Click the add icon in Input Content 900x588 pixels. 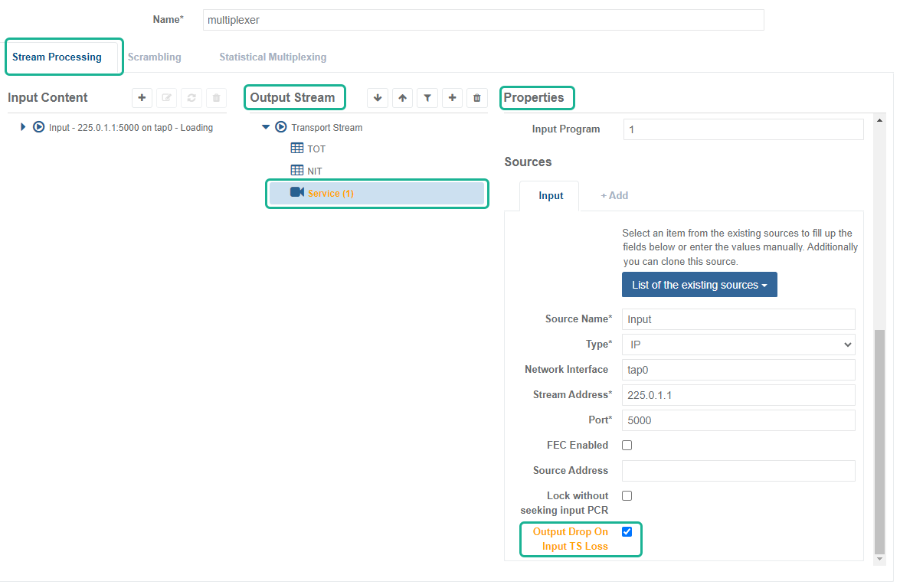point(142,98)
